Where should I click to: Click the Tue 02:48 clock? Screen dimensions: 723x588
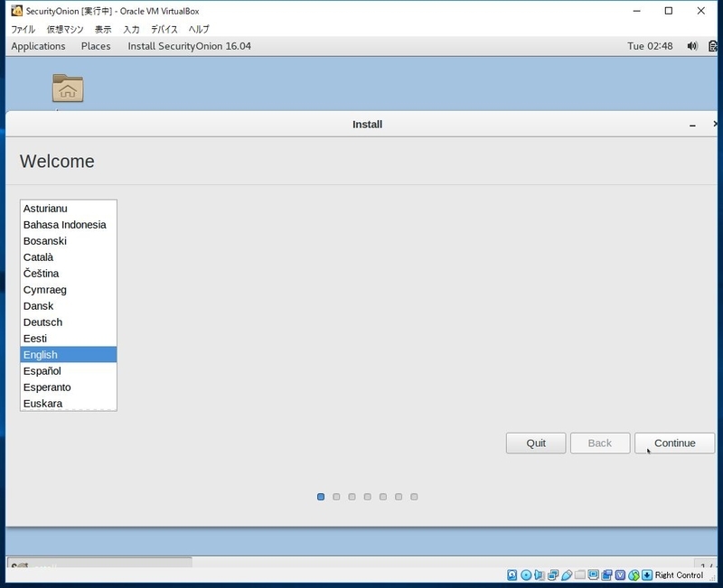point(650,46)
